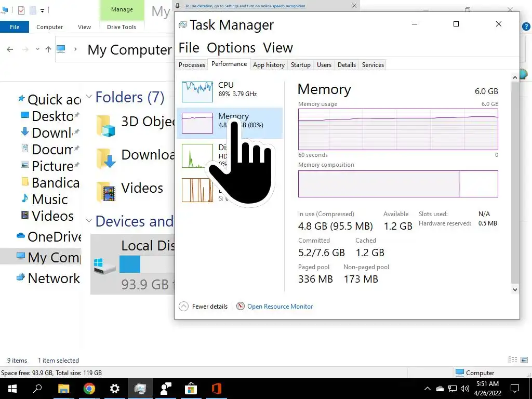The width and height of the screenshot is (532, 399).
Task: Click the Quick Access Toolbar new folder icon
Action: click(x=33, y=10)
